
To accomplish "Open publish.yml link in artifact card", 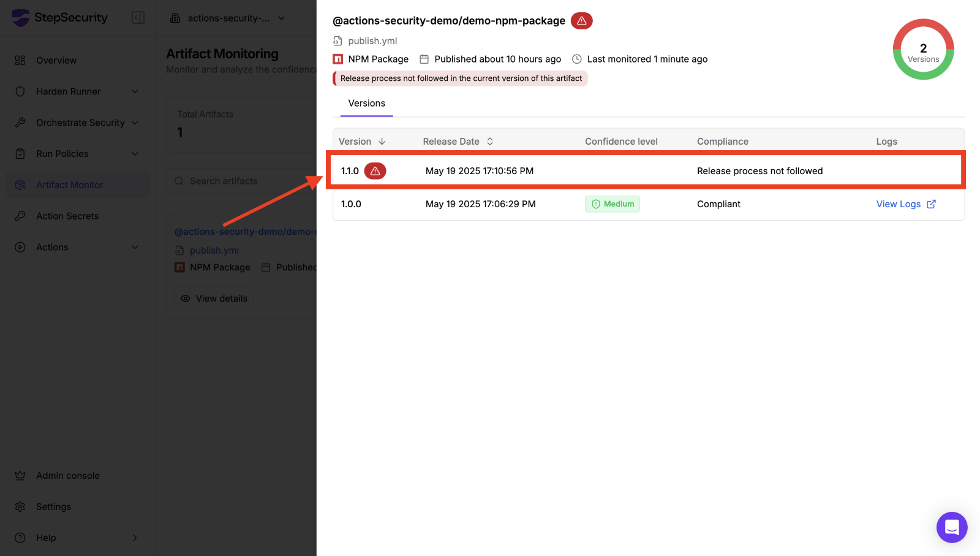I will (x=214, y=251).
